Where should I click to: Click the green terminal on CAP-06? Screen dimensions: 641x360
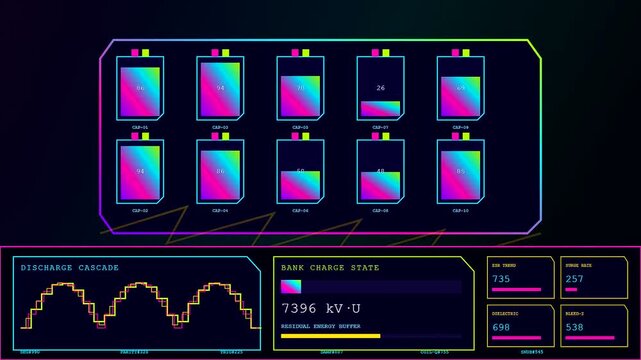point(306,136)
